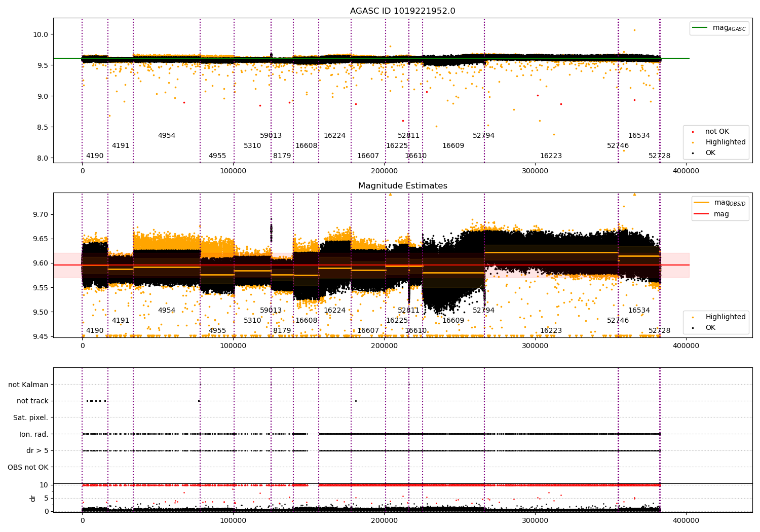
Task: Click the 'Magnitude Estimates' plot title
Action: (402, 186)
